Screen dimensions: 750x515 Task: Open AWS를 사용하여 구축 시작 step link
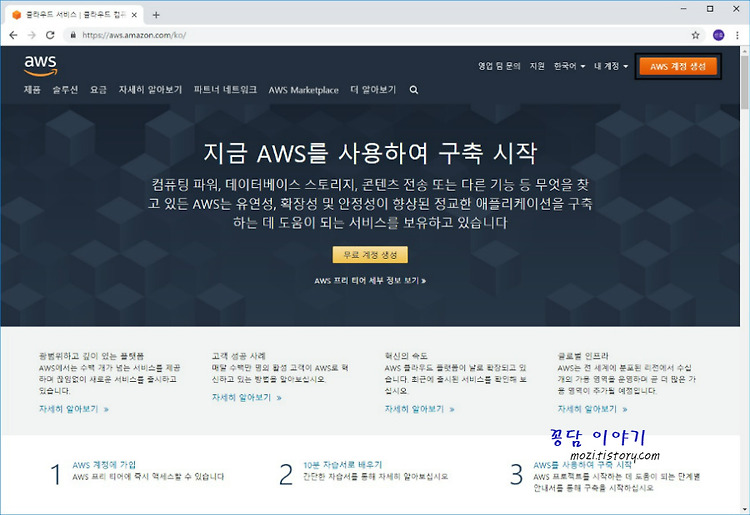tap(582, 465)
